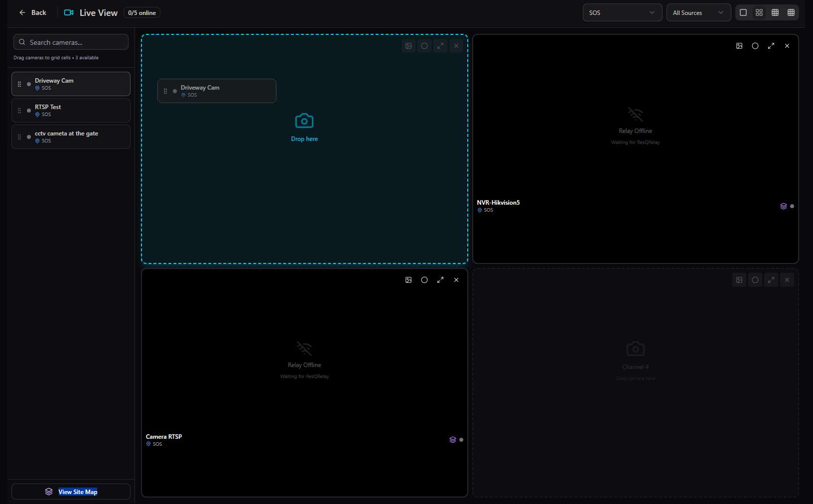
Task: Focus the Search cameras field
Action: click(71, 42)
